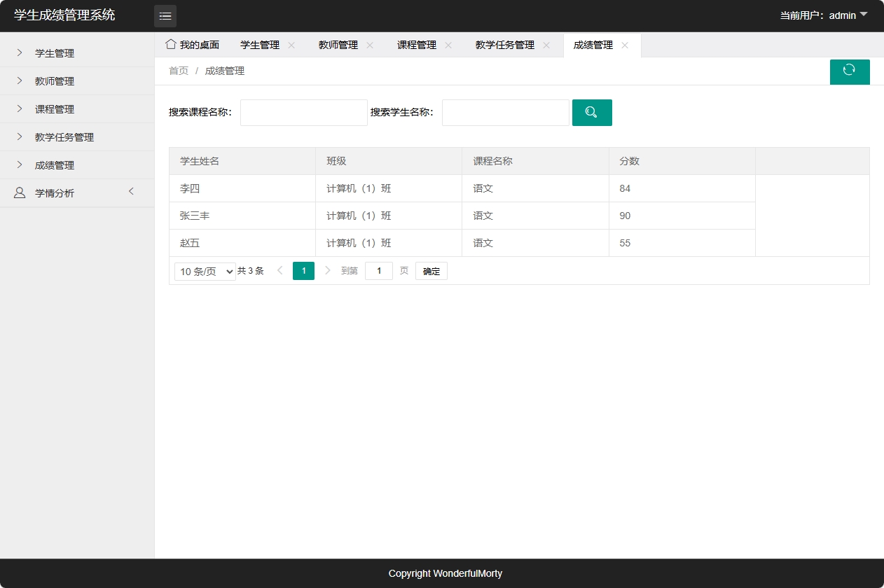
Task: Click the student name search field
Action: coord(505,112)
